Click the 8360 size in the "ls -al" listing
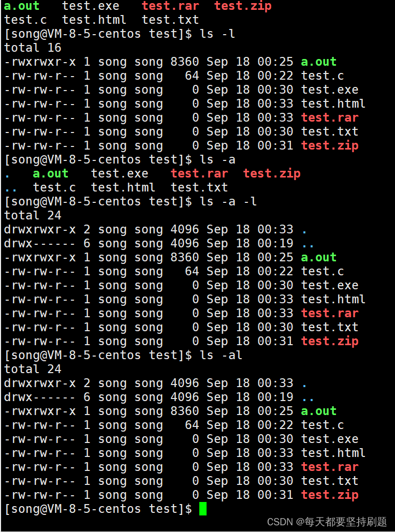 (185, 411)
